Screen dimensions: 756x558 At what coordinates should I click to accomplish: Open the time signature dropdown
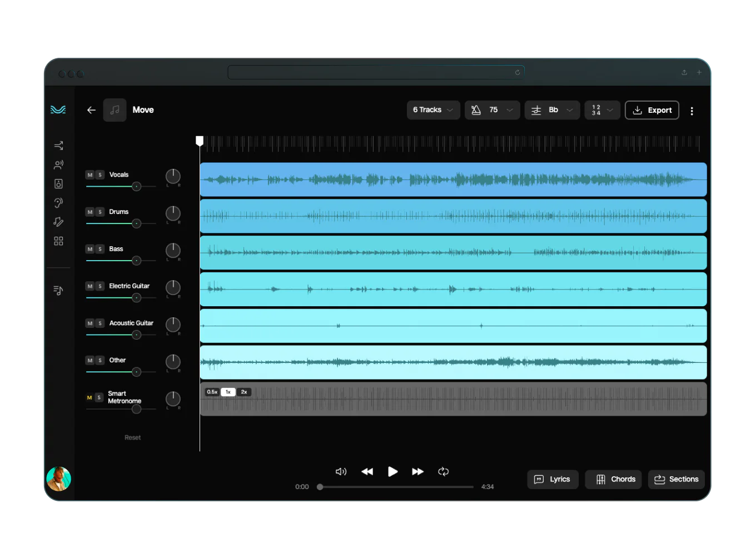(x=602, y=110)
